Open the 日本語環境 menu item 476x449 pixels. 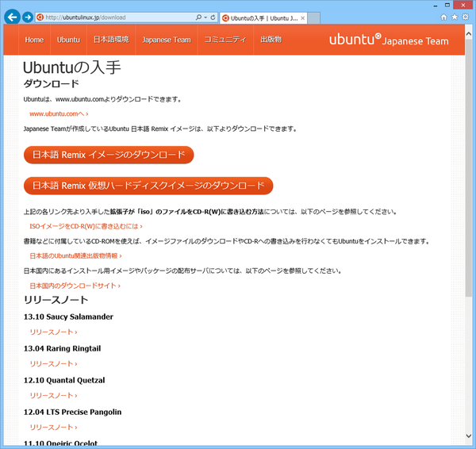point(111,40)
